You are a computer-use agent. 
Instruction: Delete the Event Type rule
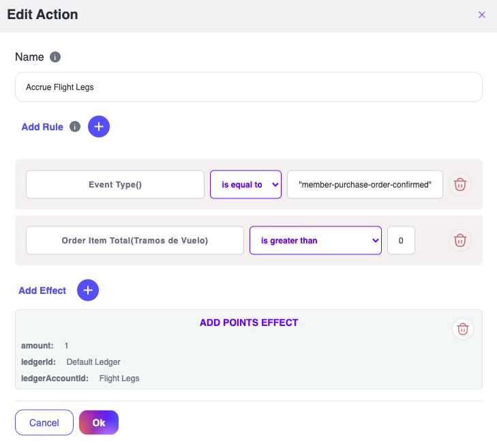point(461,185)
